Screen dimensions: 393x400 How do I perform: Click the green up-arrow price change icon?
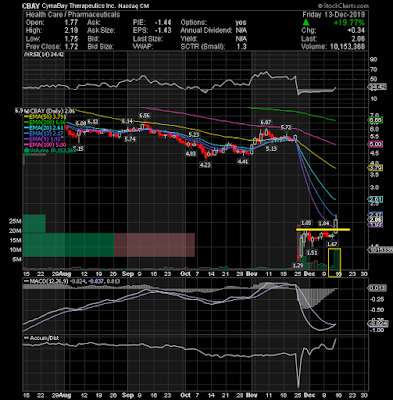(306, 23)
